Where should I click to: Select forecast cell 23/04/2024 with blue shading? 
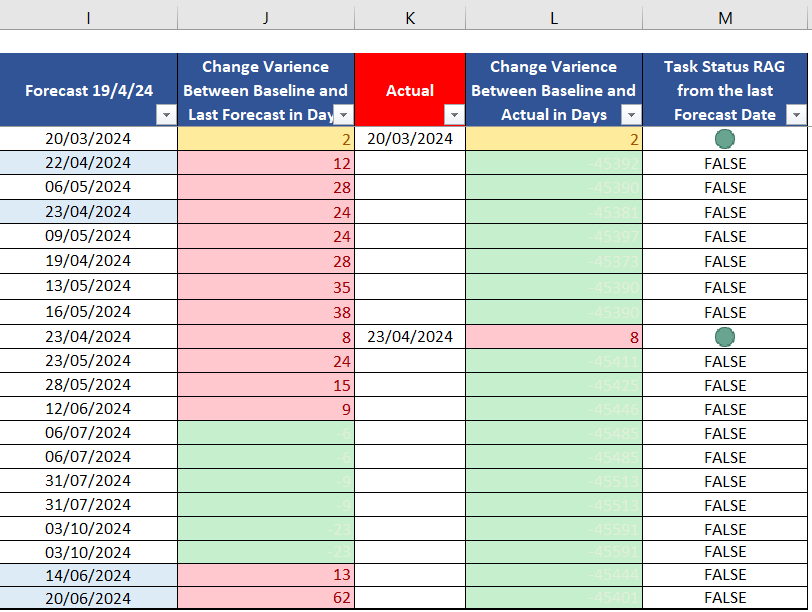(89, 212)
